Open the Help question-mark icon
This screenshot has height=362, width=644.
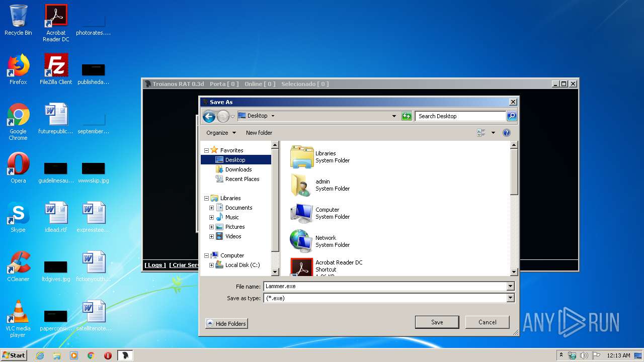point(507,133)
